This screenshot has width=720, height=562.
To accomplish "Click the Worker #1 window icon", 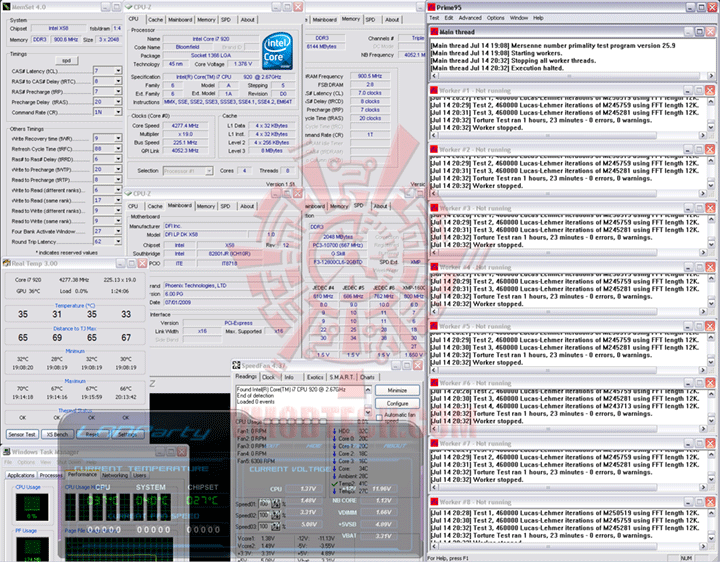I will coord(433,90).
